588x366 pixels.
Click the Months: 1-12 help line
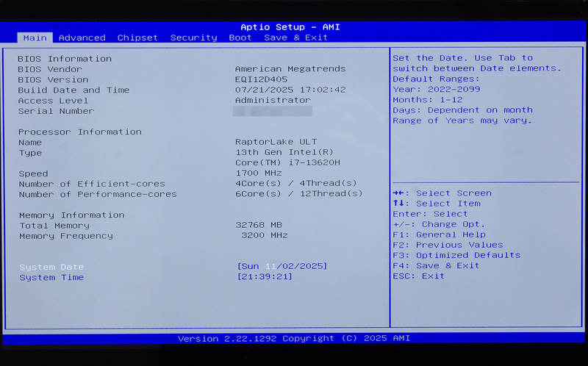click(428, 100)
